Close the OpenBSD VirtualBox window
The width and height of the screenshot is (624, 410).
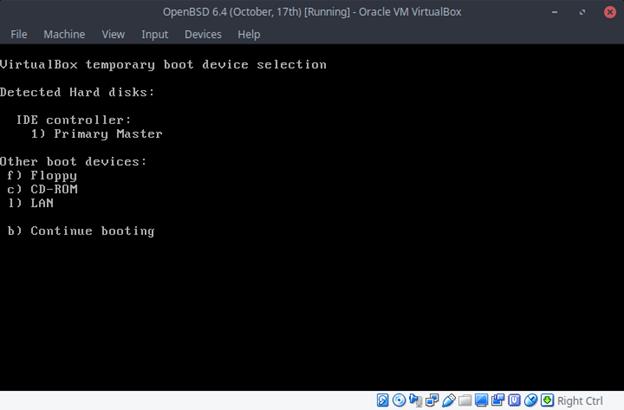click(x=610, y=12)
